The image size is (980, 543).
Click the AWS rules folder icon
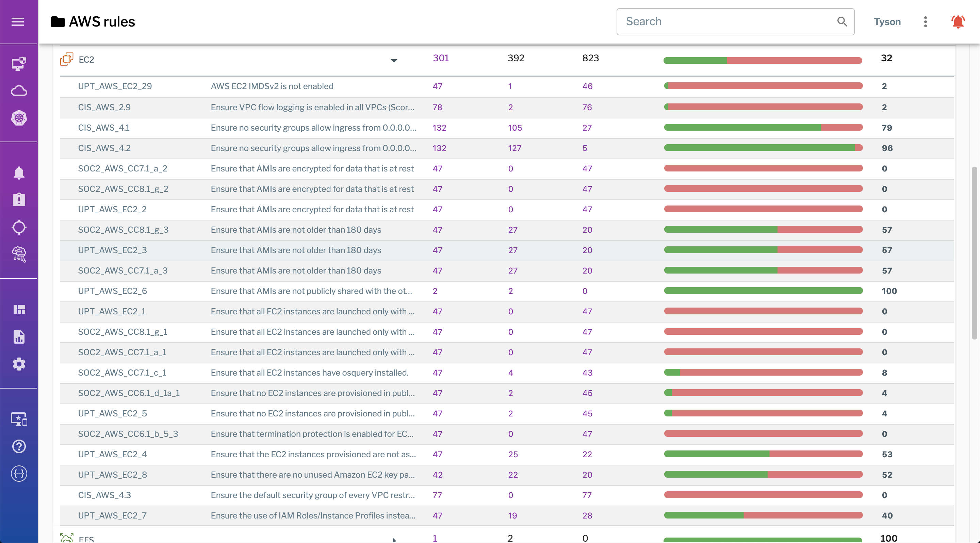point(58,22)
